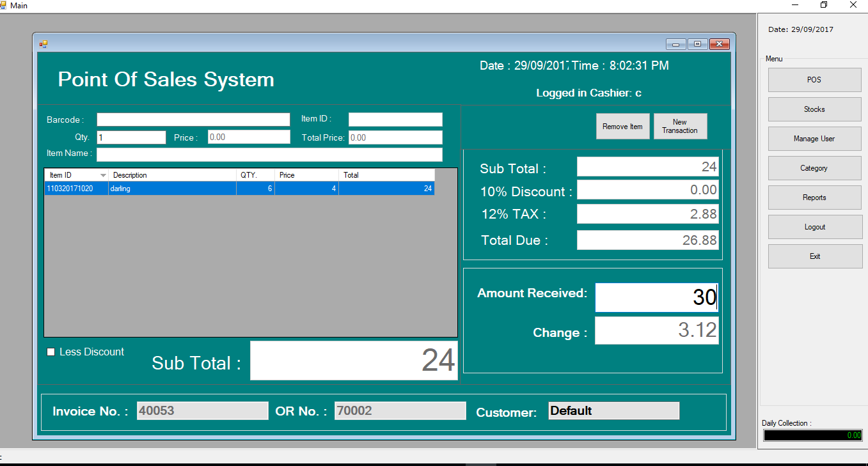Image resolution: width=868 pixels, height=466 pixels.
Task: Click Remove Item to delete selected product
Action: tap(622, 126)
